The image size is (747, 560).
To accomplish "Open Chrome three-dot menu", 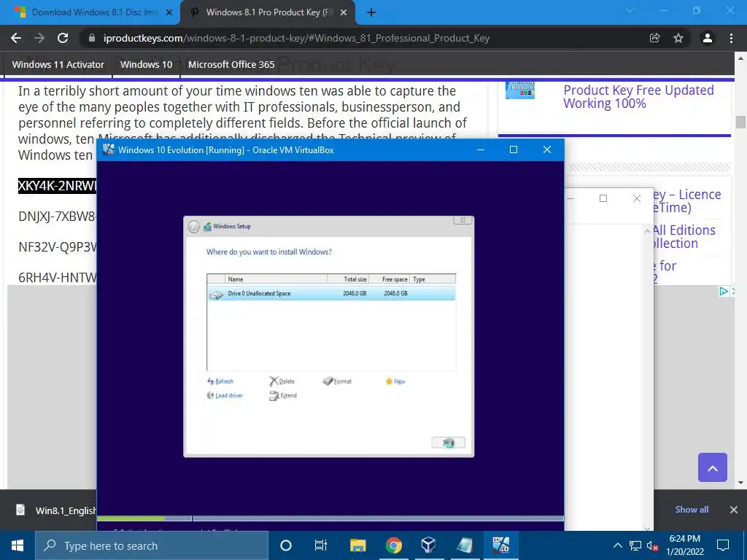I will tap(731, 38).
